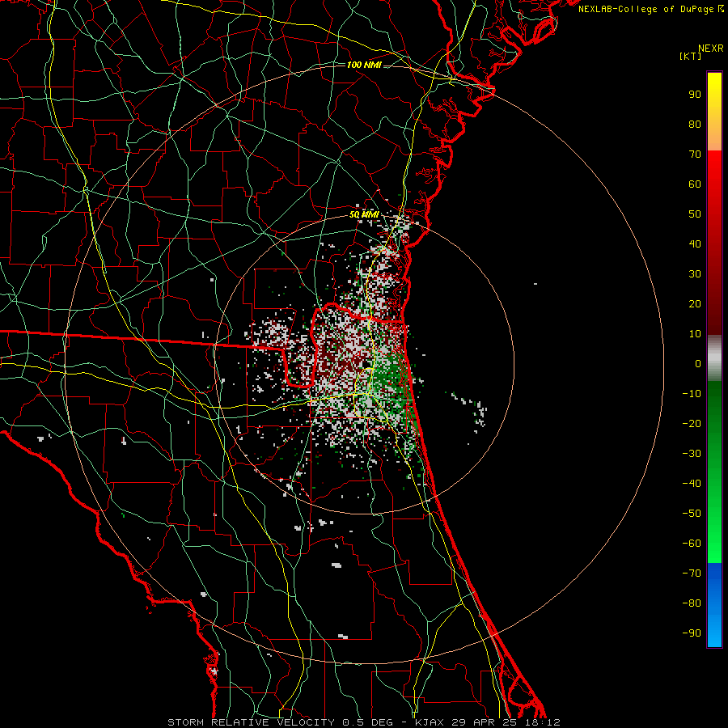The image size is (728, 728).
Task: Select the positive 40 knot scale value
Action: pos(695,244)
